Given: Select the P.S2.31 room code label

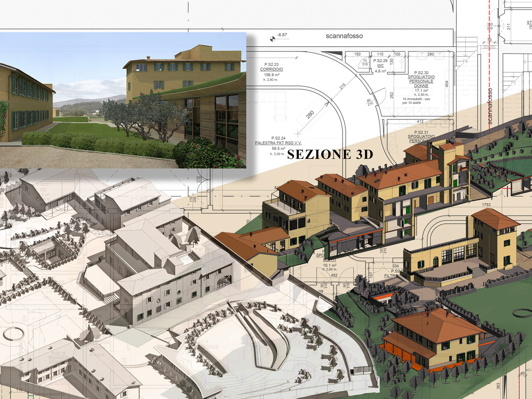Looking at the screenshot, I should pyautogui.click(x=421, y=132).
